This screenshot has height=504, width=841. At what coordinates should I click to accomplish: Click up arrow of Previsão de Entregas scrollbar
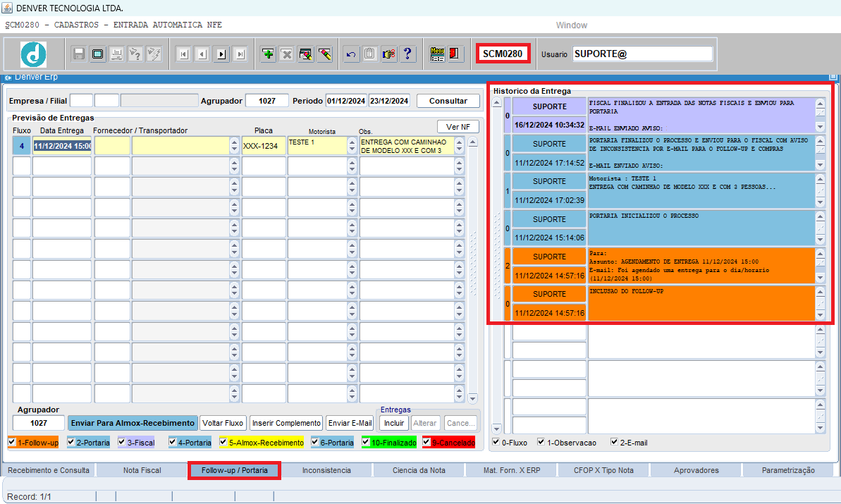pos(472,142)
